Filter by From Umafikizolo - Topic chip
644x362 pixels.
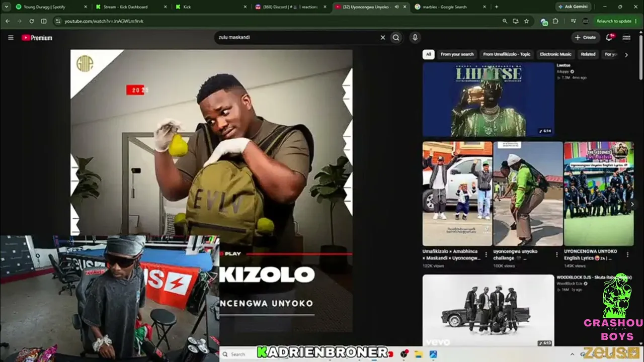tap(507, 54)
